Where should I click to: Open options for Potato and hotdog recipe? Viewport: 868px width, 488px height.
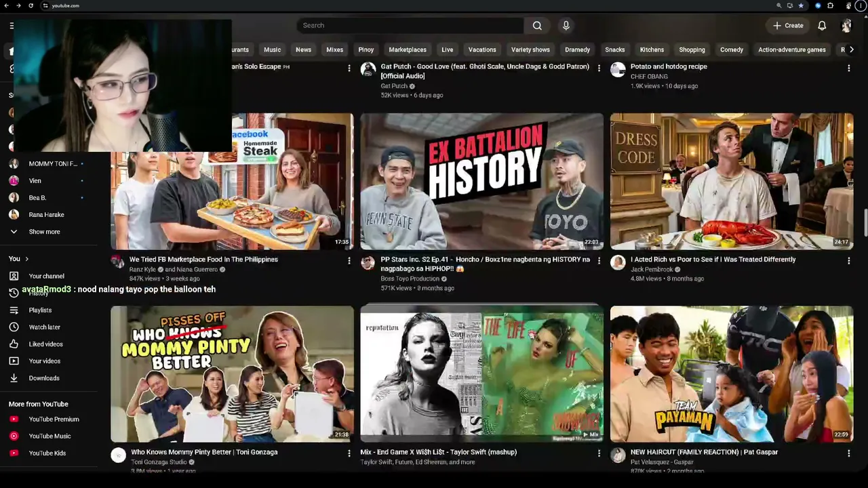click(x=848, y=68)
